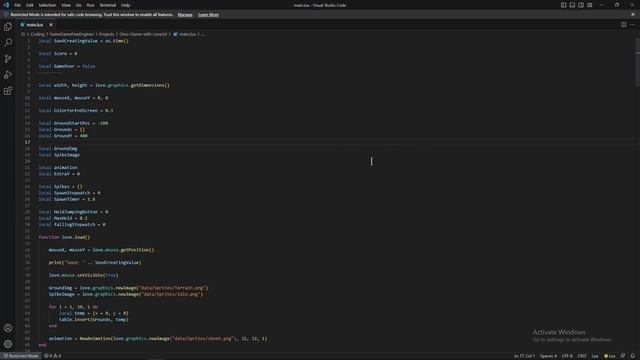
Task: Click the line beginning 'animation = NewAnimation'
Action: 158,338
